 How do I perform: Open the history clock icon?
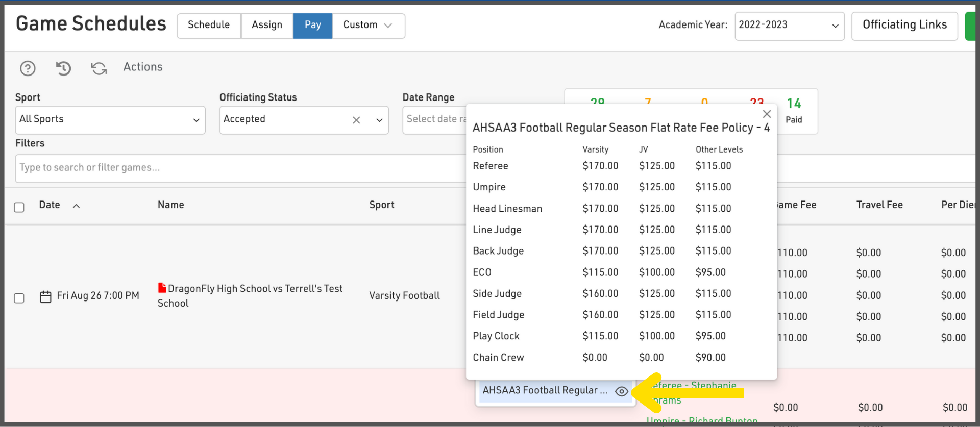(63, 68)
